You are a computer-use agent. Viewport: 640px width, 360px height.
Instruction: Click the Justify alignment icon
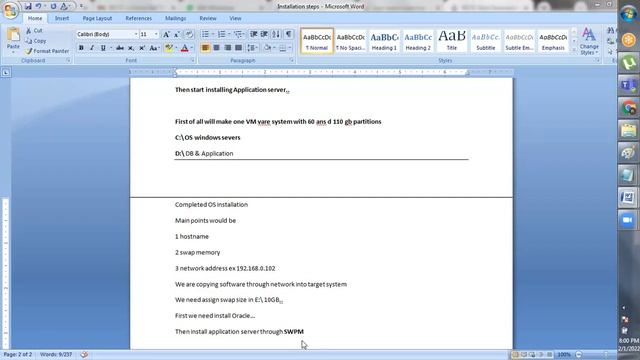[238, 48]
